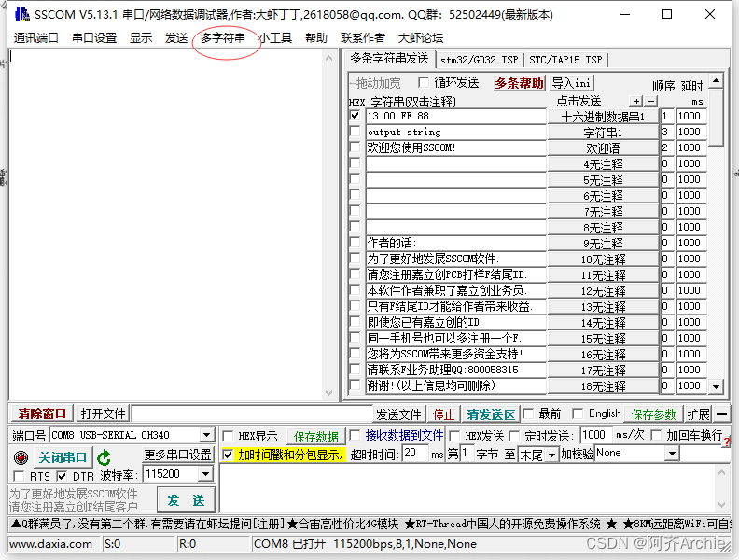Image resolution: width=739 pixels, height=560 pixels.
Task: Send via the 字符串1 button
Action: [x=603, y=133]
